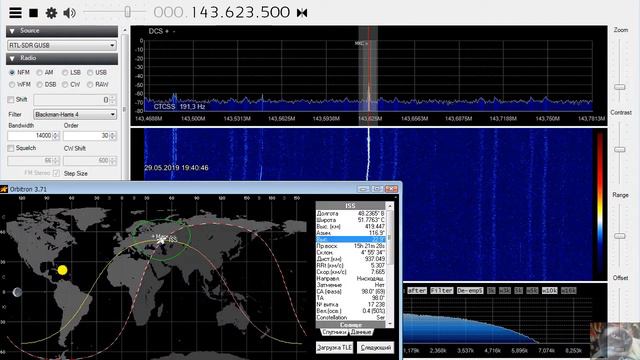Image resolution: width=640 pixels, height=360 pixels.
Task: Click the yellow Sun marker on the map
Action: coord(62,270)
